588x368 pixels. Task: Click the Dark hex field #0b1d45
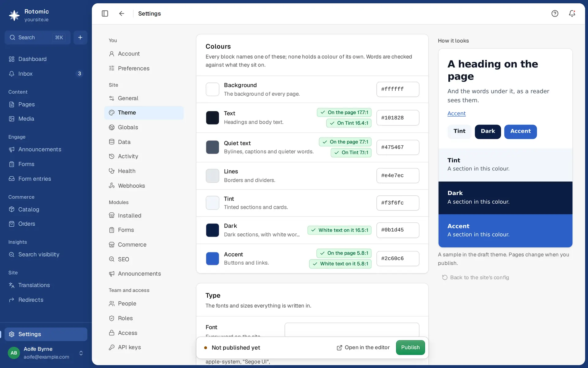tap(398, 230)
